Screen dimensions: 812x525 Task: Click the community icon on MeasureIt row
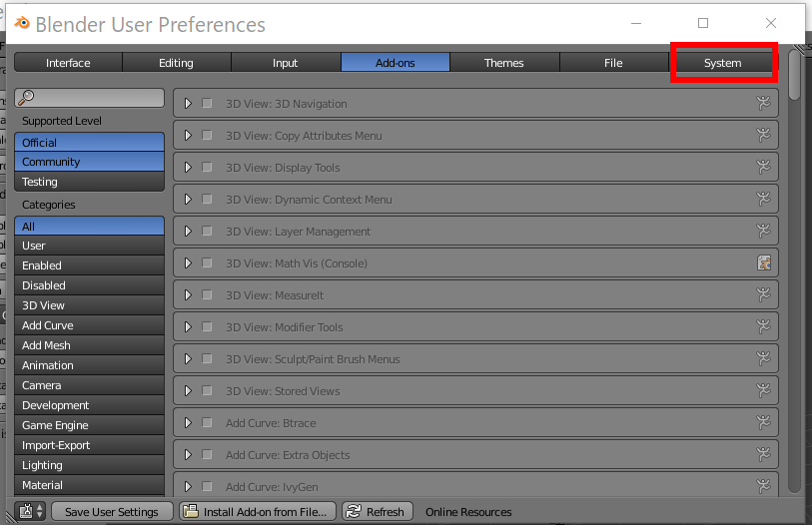[x=763, y=294]
